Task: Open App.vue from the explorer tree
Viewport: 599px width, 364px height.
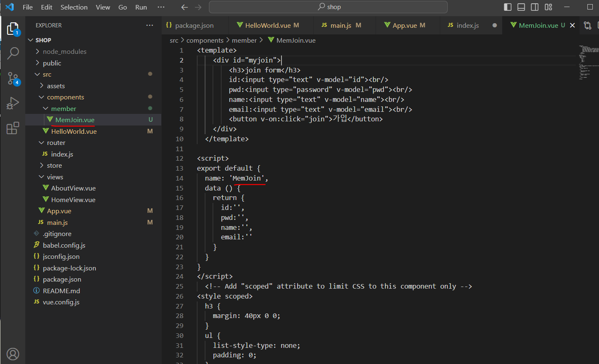Action: click(x=94, y=211)
